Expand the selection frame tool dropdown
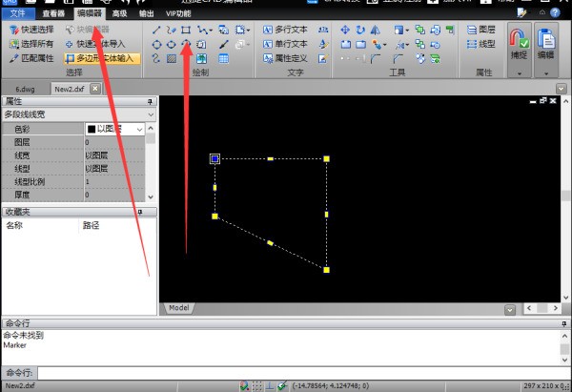 click(x=248, y=31)
